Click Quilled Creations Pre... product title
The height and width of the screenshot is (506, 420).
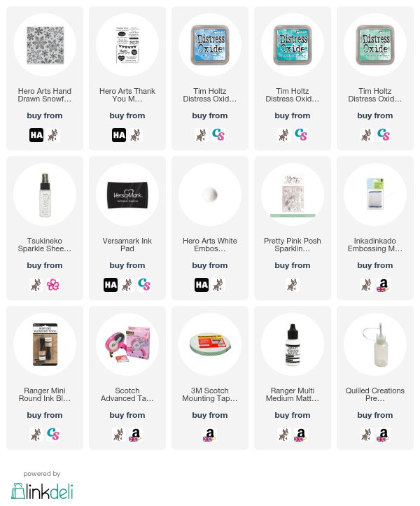374,395
